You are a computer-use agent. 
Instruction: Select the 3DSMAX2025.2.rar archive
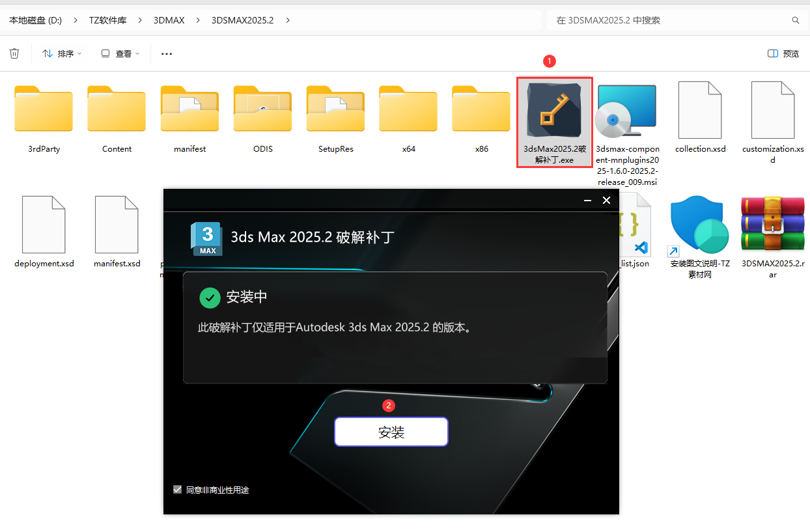click(773, 224)
